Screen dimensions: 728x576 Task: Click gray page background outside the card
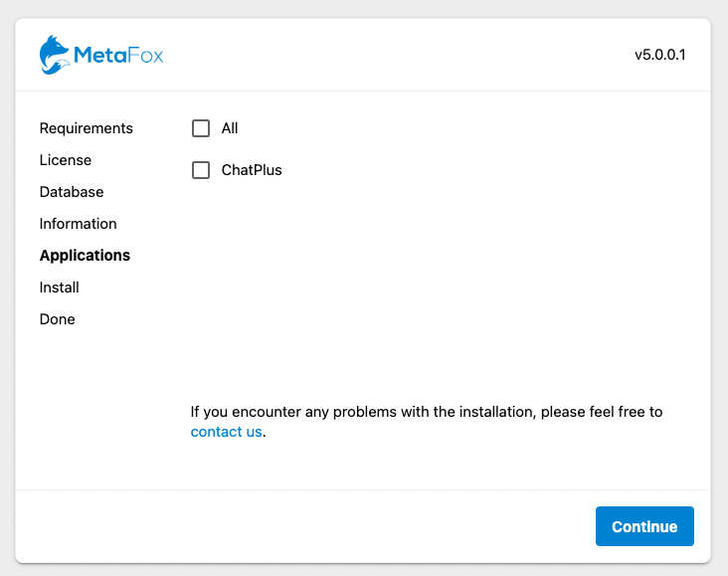364,8
